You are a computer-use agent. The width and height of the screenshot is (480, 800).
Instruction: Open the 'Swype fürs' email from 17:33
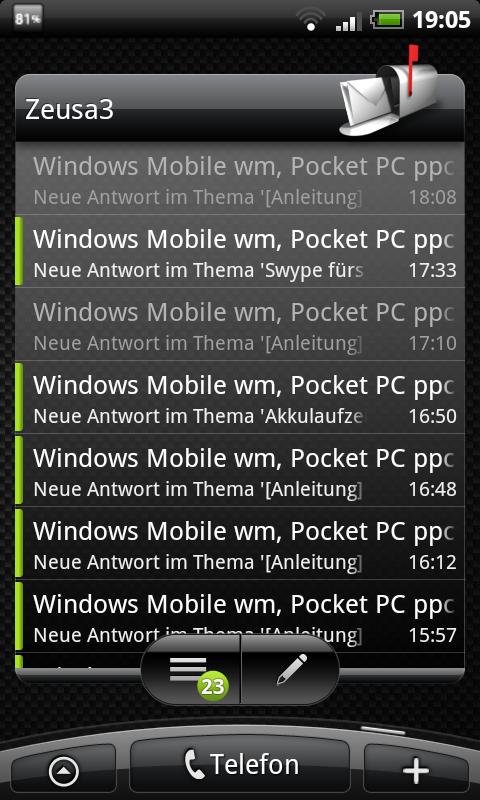click(240, 251)
